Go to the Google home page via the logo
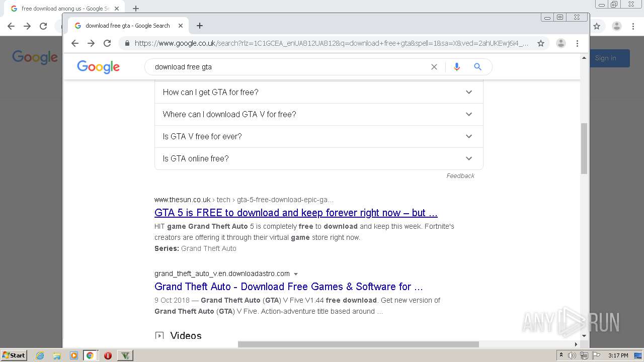The height and width of the screenshot is (362, 644). coord(98,67)
